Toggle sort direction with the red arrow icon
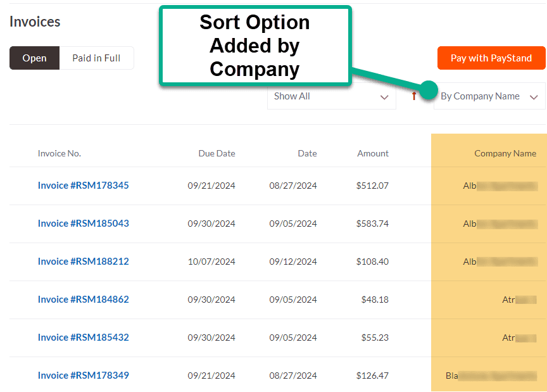 click(x=414, y=96)
